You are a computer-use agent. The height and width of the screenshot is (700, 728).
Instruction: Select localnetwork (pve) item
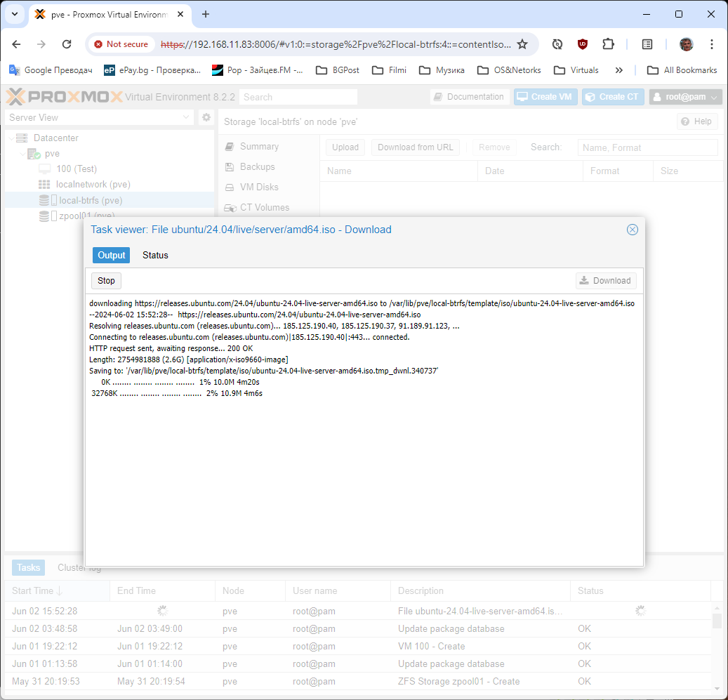(x=93, y=184)
